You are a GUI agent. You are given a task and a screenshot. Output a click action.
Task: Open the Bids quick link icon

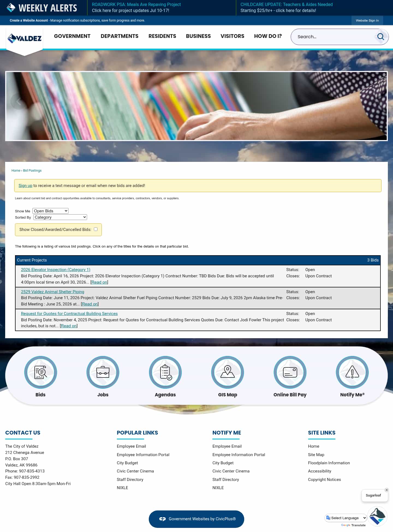(41, 372)
